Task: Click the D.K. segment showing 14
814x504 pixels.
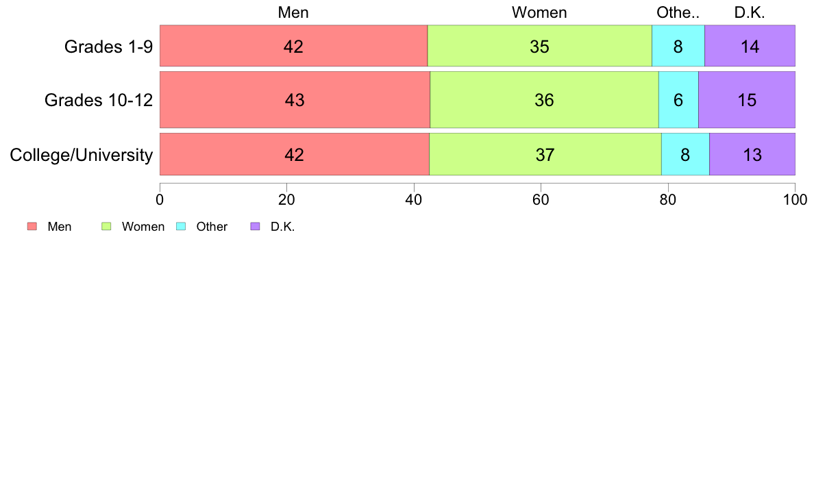Action: click(750, 46)
